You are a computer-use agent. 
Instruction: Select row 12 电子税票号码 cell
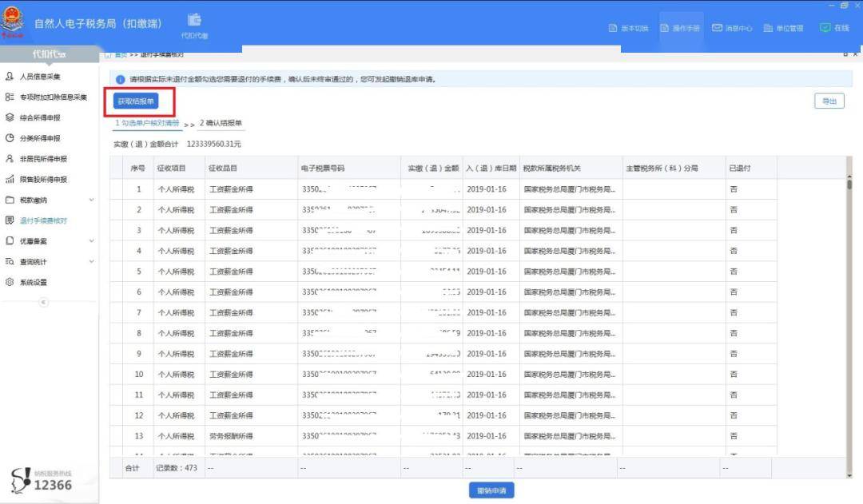point(349,415)
